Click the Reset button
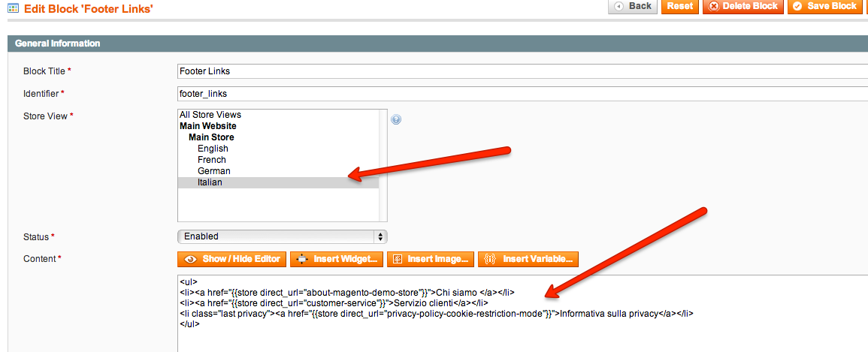This screenshot has width=868, height=352. (x=680, y=6)
